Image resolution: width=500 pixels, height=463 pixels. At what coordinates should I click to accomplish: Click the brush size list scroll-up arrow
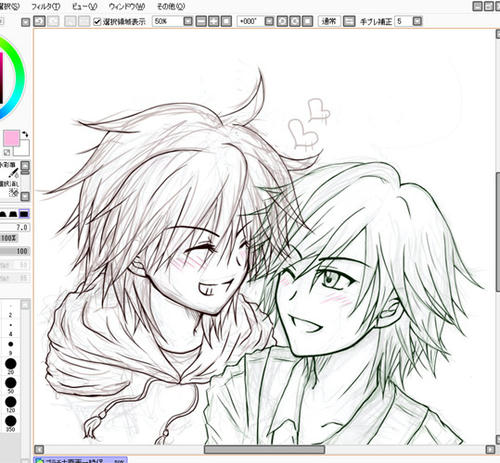(x=25, y=305)
